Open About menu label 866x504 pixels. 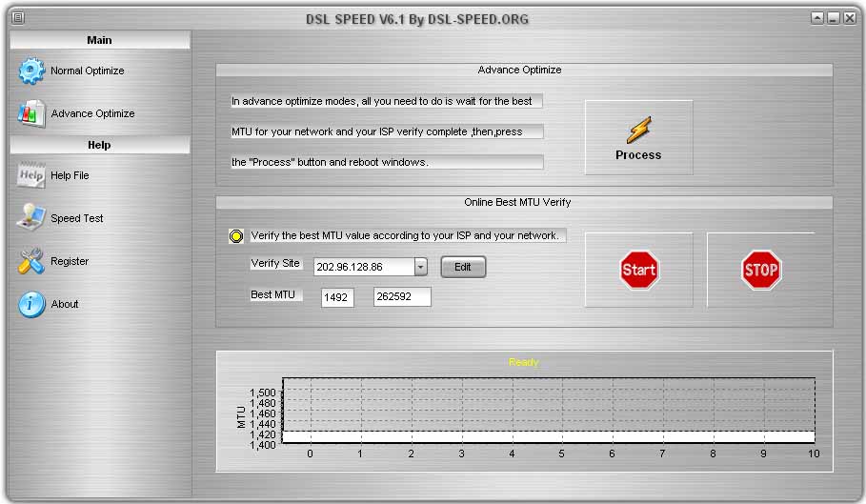point(65,304)
